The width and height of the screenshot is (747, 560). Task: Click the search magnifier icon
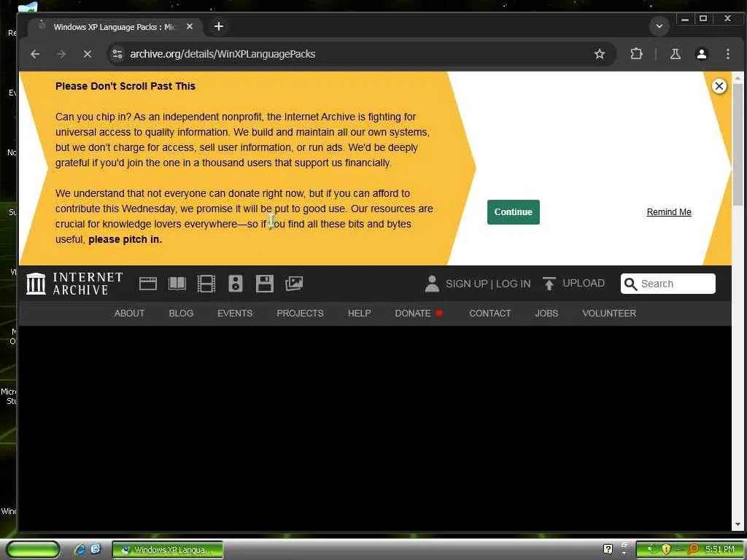point(630,284)
